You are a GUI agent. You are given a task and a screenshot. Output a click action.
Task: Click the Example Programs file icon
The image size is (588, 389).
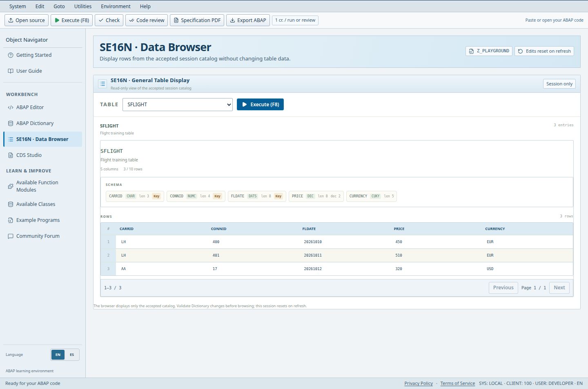[11, 220]
